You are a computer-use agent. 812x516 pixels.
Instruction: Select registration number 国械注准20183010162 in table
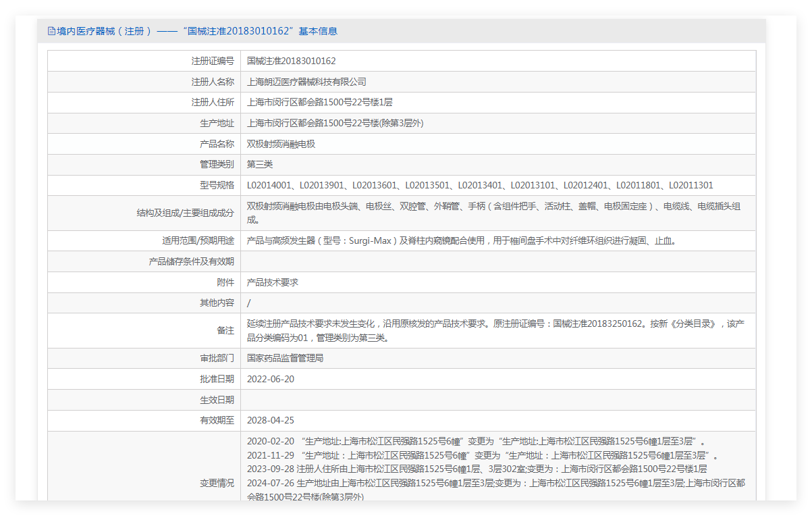[x=291, y=61]
